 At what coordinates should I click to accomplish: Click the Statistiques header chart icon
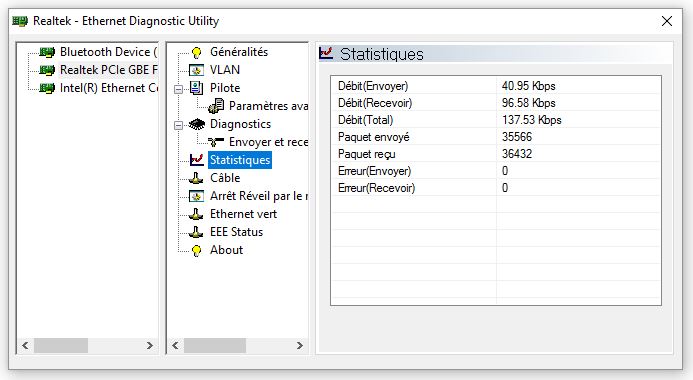(326, 53)
